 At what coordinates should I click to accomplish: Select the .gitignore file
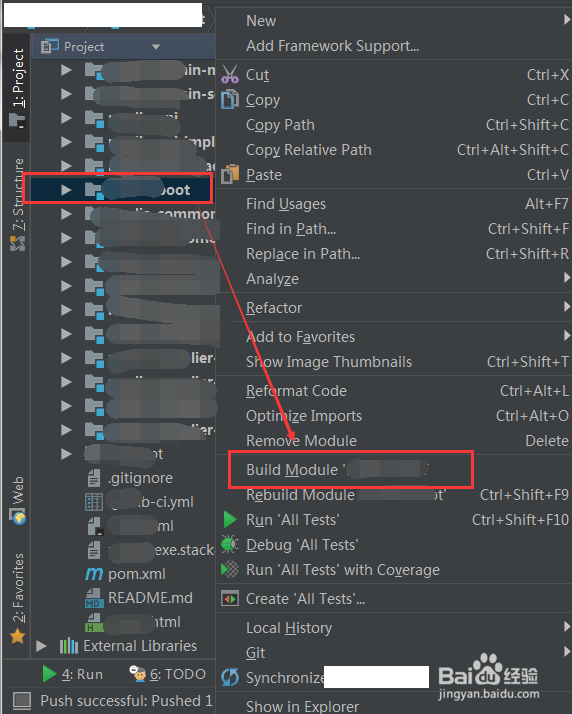(x=141, y=478)
